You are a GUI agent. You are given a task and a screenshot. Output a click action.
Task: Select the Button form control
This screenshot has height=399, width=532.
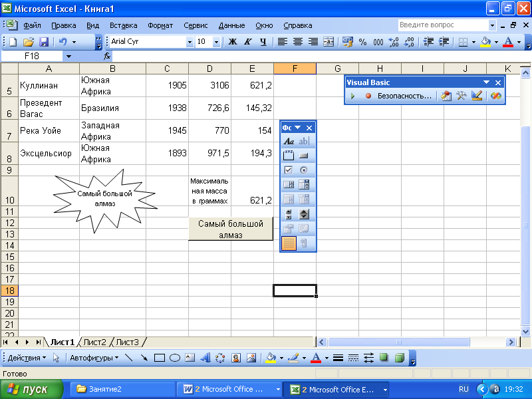click(x=304, y=156)
